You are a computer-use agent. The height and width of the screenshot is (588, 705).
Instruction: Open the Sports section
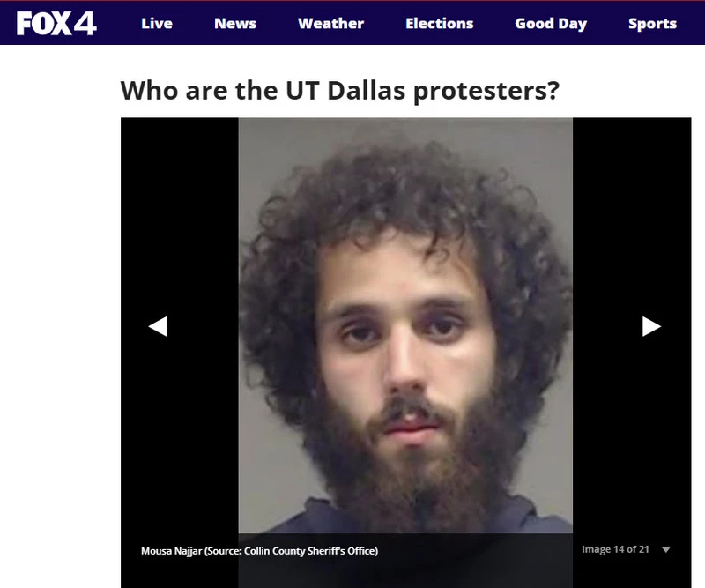click(652, 24)
